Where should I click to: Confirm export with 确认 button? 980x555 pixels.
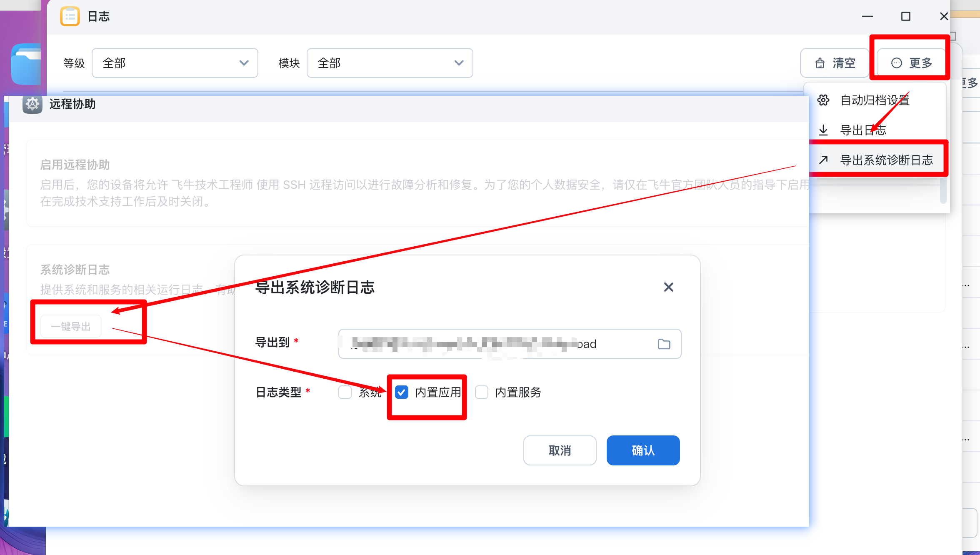coord(643,450)
